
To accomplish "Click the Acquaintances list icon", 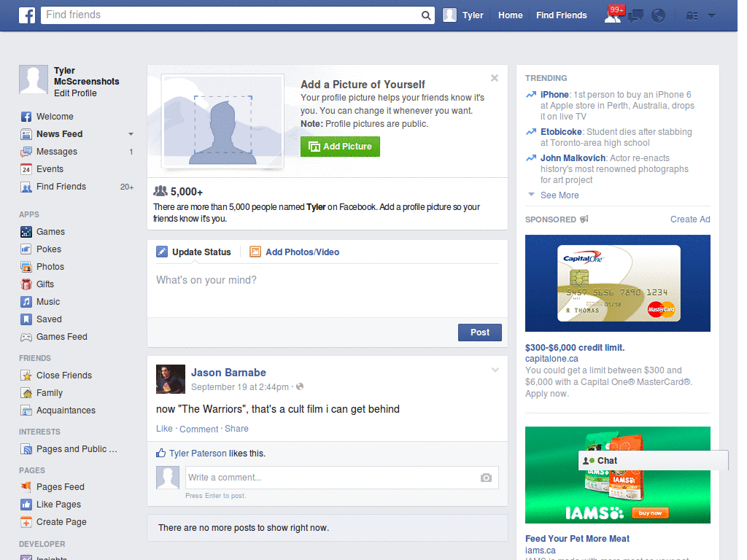I will 26,411.
